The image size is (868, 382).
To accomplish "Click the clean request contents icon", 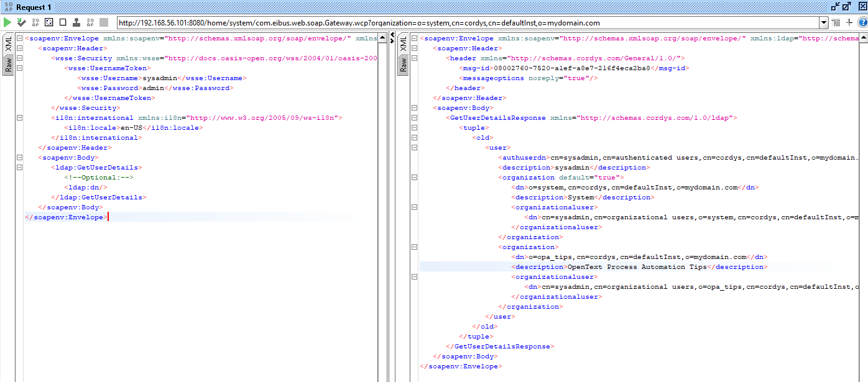I will coord(64,22).
